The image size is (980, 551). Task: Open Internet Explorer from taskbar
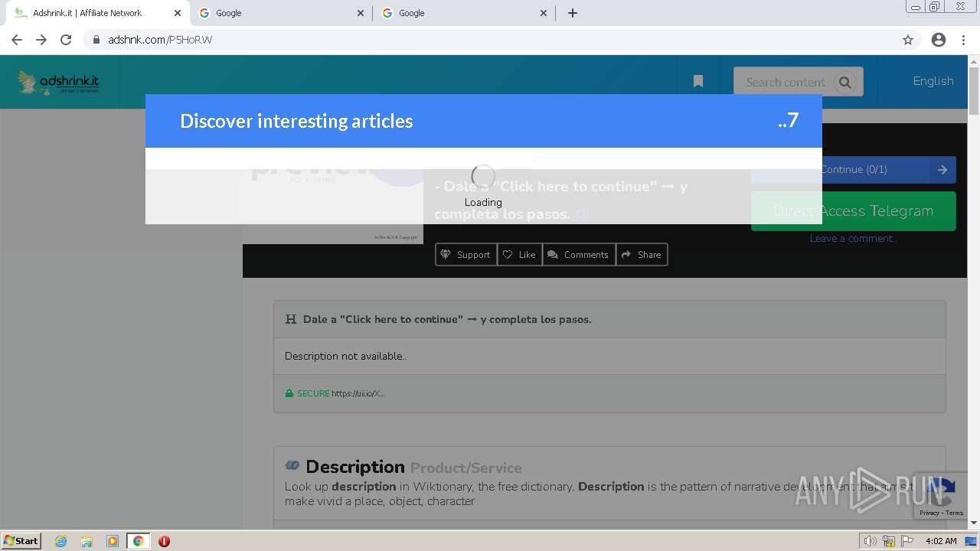61,541
